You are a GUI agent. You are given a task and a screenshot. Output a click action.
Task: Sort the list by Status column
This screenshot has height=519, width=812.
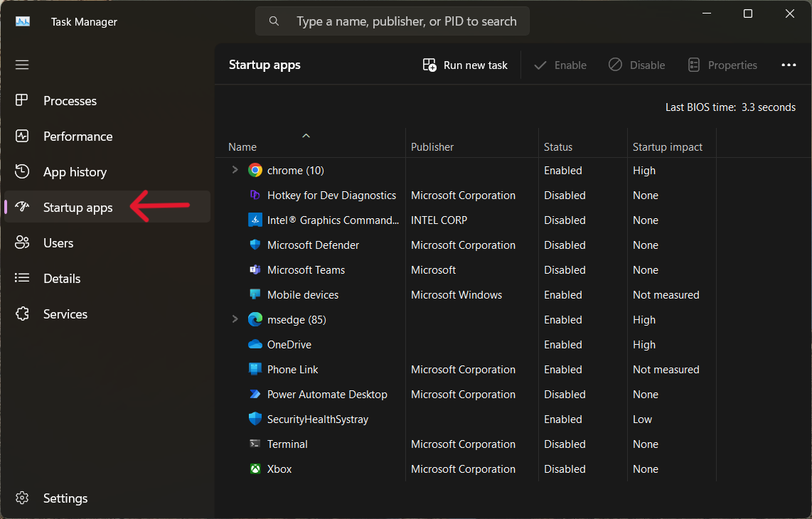pyautogui.click(x=558, y=147)
